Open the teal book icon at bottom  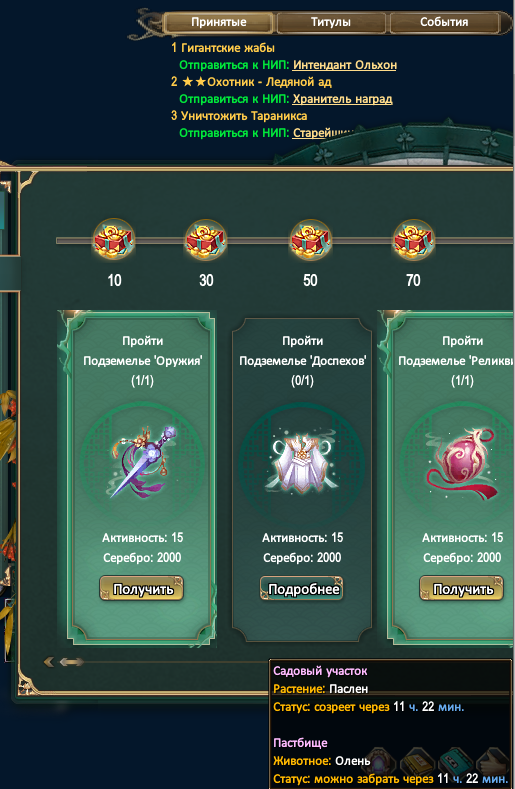tap(455, 763)
